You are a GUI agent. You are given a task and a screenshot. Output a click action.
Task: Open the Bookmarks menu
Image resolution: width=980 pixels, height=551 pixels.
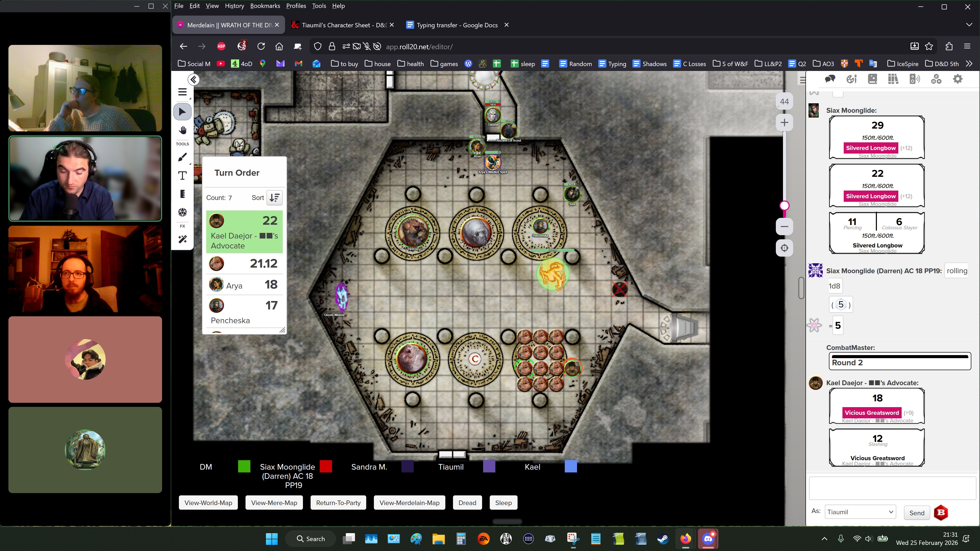click(x=265, y=6)
